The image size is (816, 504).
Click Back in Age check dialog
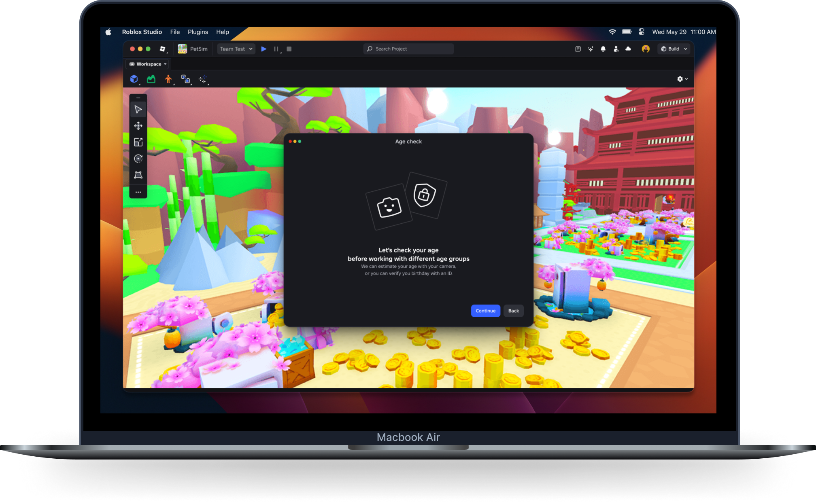click(513, 311)
